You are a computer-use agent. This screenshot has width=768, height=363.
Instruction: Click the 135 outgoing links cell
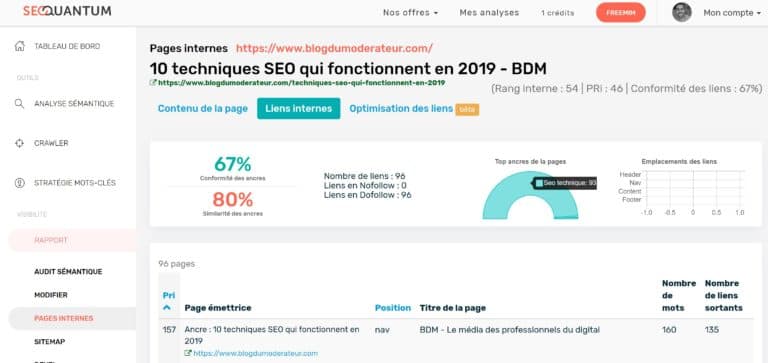pyautogui.click(x=712, y=330)
